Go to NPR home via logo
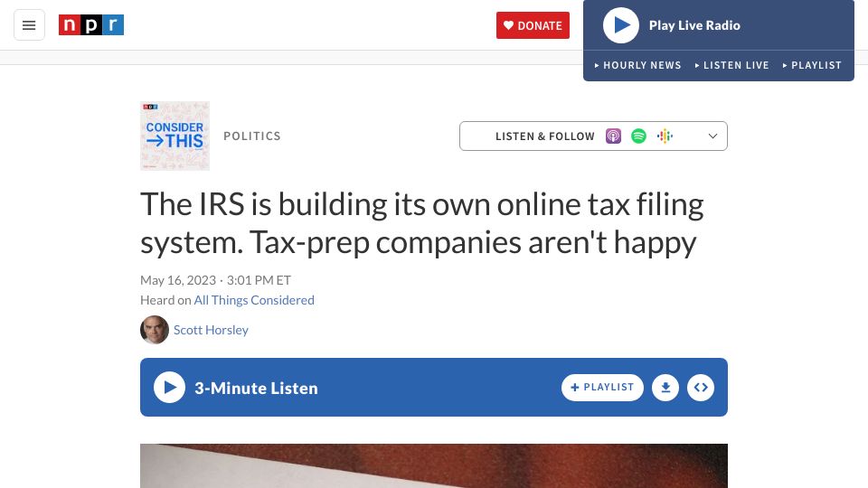This screenshot has height=488, width=868. pyautogui.click(x=91, y=25)
